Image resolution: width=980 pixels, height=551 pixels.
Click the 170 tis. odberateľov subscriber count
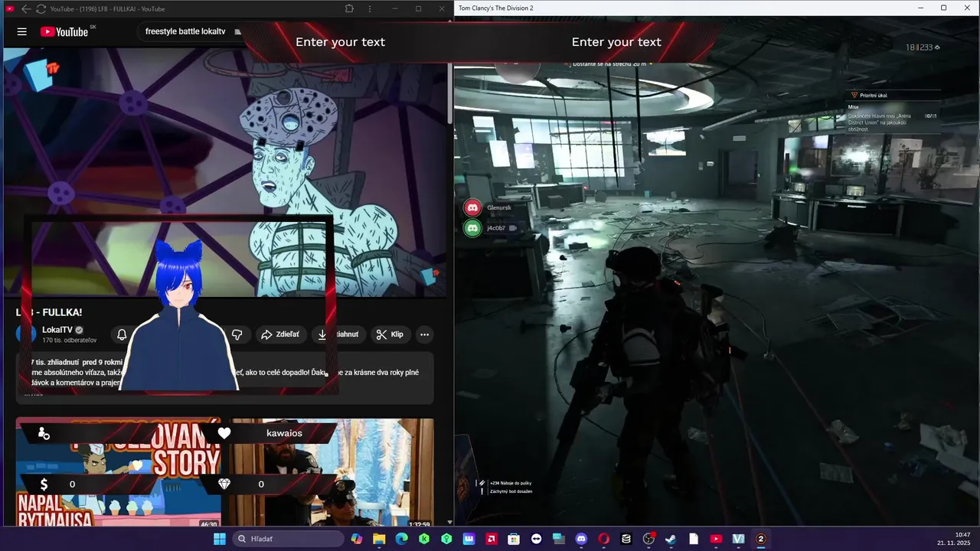70,340
